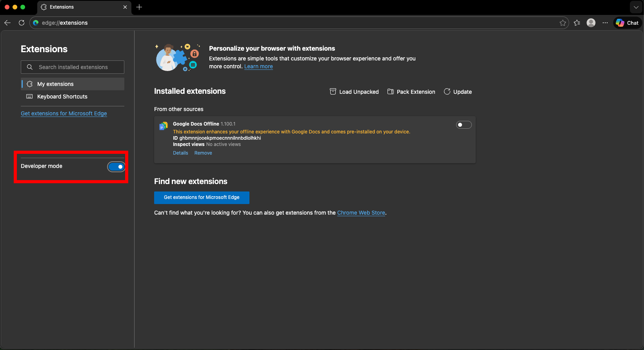644x350 pixels.
Task: Click the search magnifier icon
Action: click(x=30, y=67)
